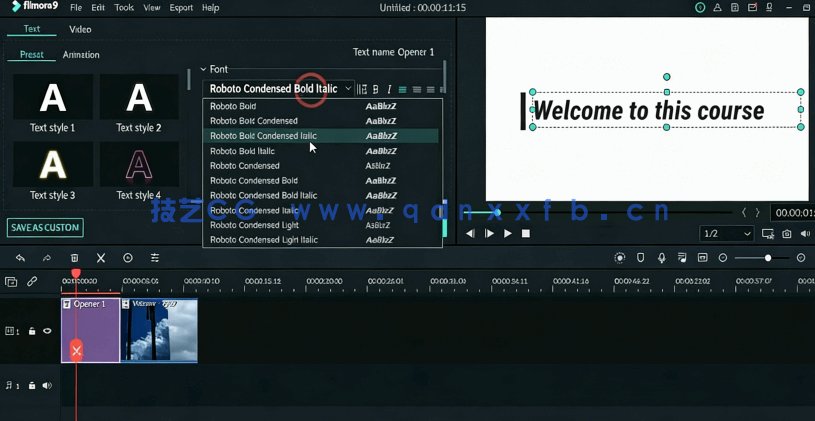Screen dimensions: 815x421
Task: Open the Export menu
Action: click(181, 8)
